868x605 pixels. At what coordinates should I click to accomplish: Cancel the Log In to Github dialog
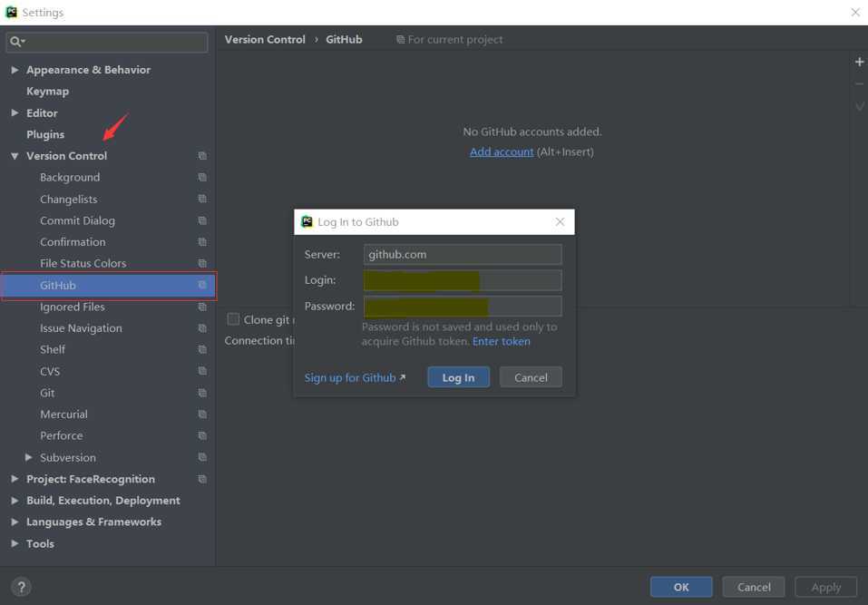coord(531,377)
